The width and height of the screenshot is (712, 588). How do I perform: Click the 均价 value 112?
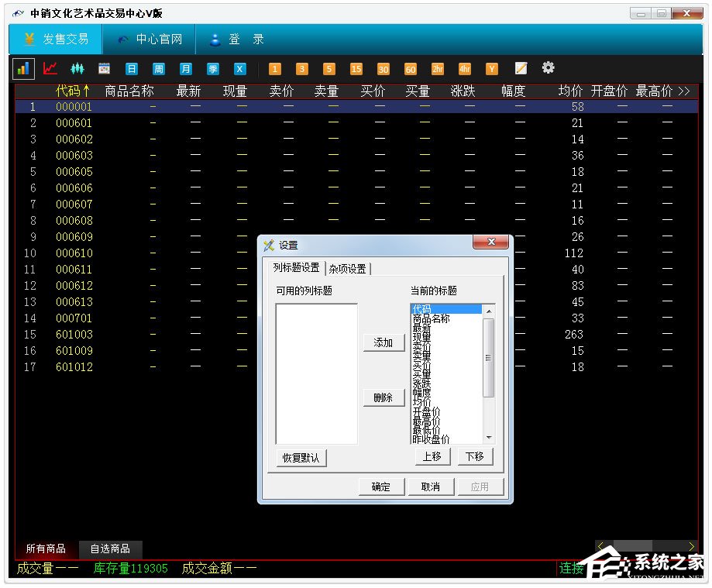click(x=574, y=253)
